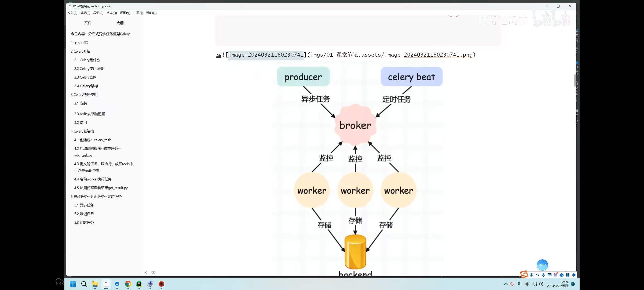The width and height of the screenshot is (644, 290).
Task: Open the 格式 menu
Action: [111, 13]
